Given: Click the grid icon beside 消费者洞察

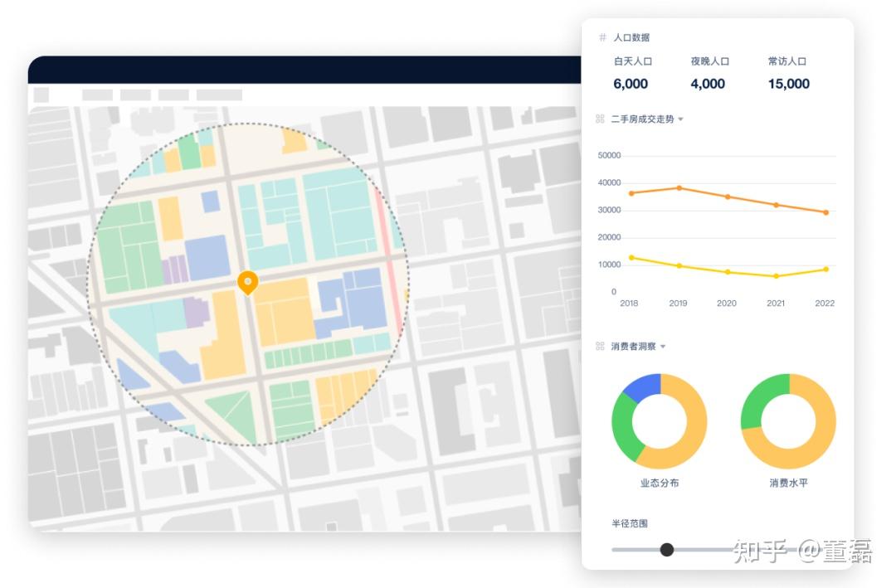Looking at the screenshot, I should point(599,346).
